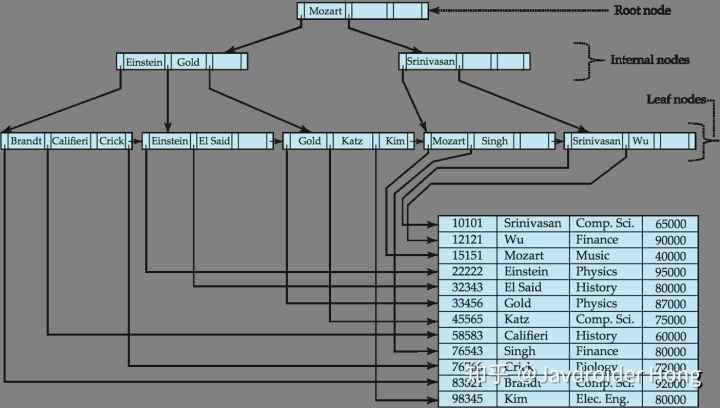Viewport: 720px width, 408px height.
Task: Click 'Brandt' key in the leaf node
Action: coord(26,141)
